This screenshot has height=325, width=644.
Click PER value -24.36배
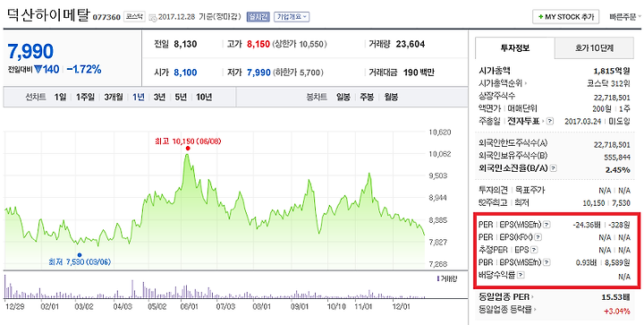(588, 225)
